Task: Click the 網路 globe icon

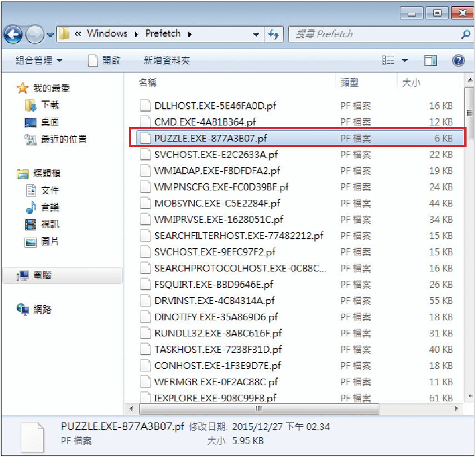Action: click(23, 309)
